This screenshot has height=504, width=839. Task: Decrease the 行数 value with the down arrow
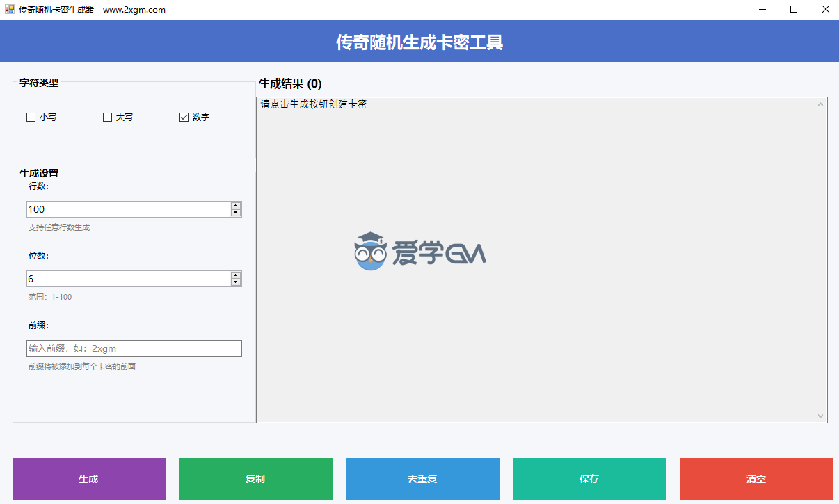236,213
